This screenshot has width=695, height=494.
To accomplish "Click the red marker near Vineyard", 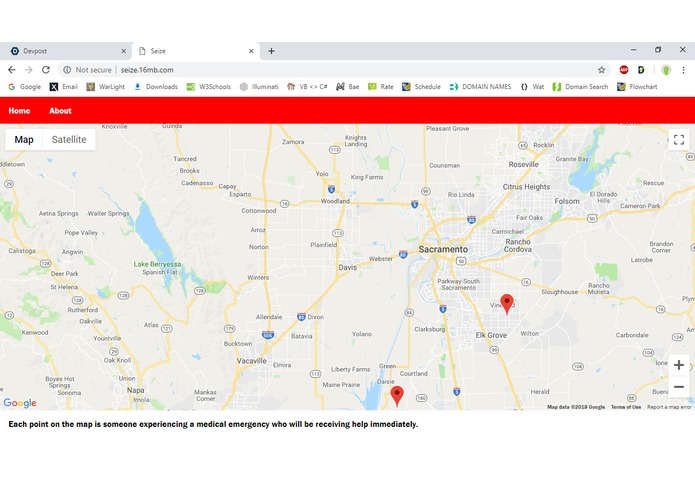I will tap(507, 304).
